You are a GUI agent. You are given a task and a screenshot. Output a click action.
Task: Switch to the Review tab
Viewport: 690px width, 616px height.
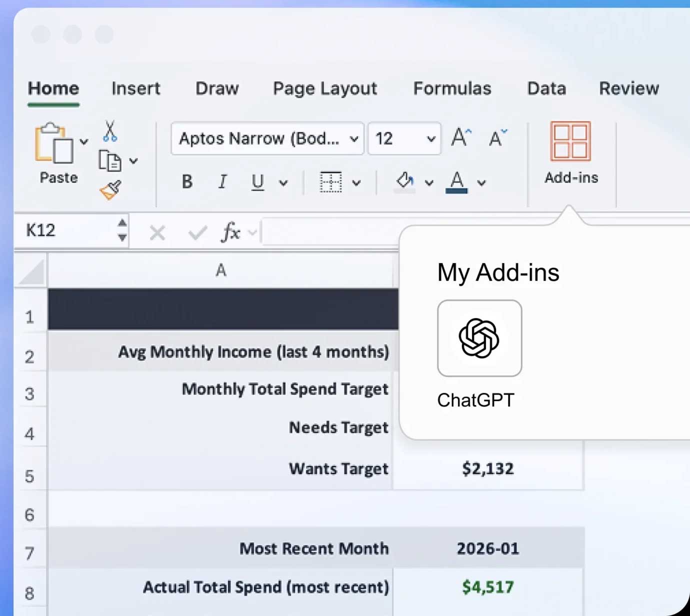click(x=629, y=88)
